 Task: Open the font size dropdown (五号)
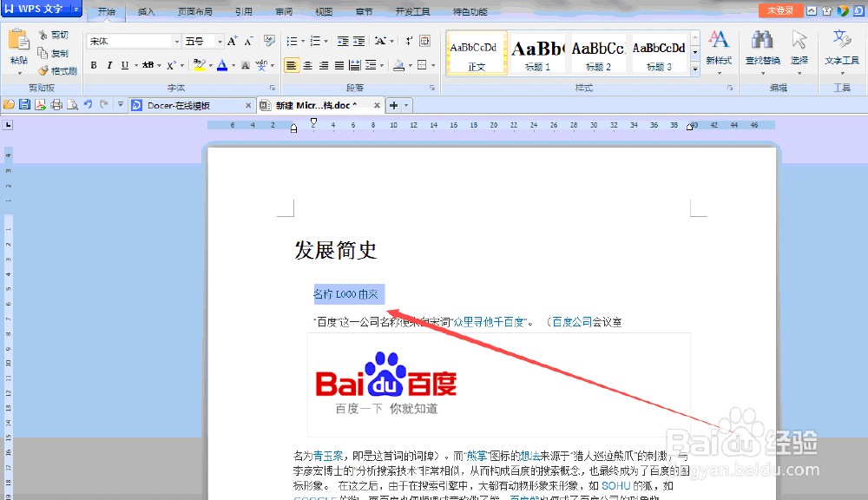[x=220, y=42]
